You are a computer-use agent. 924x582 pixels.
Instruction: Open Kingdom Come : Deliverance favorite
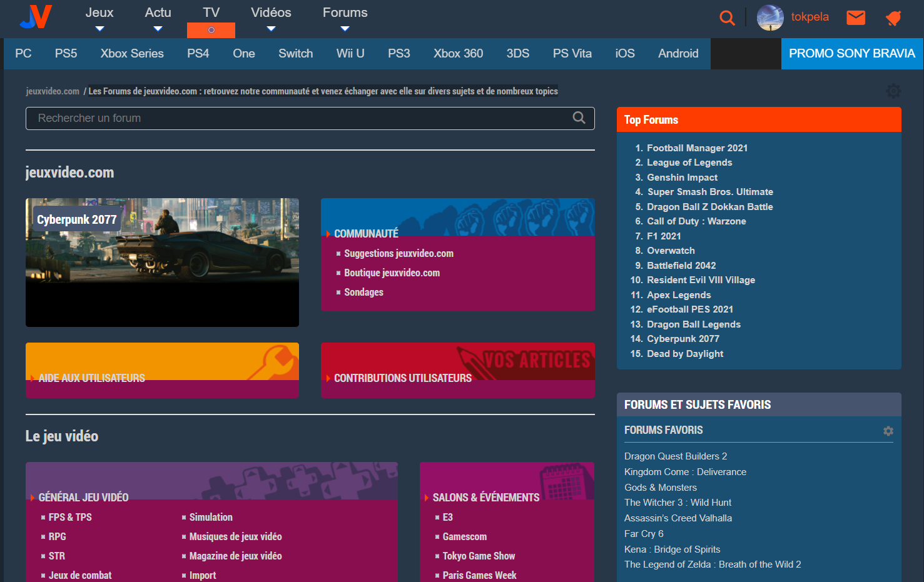(685, 472)
